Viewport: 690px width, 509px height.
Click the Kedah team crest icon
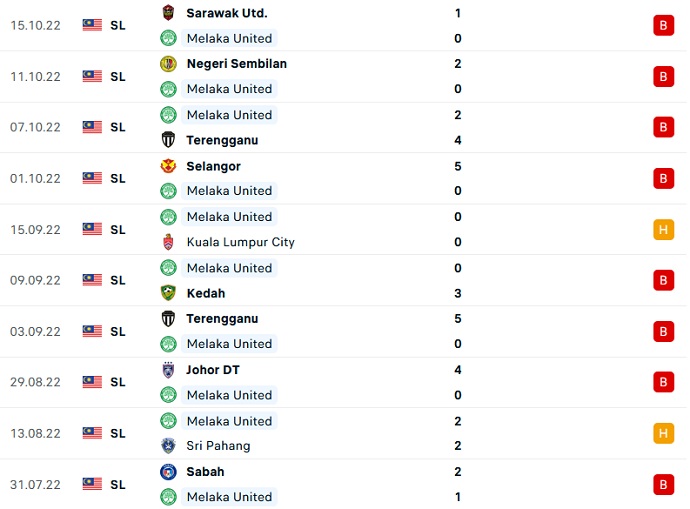(168, 293)
